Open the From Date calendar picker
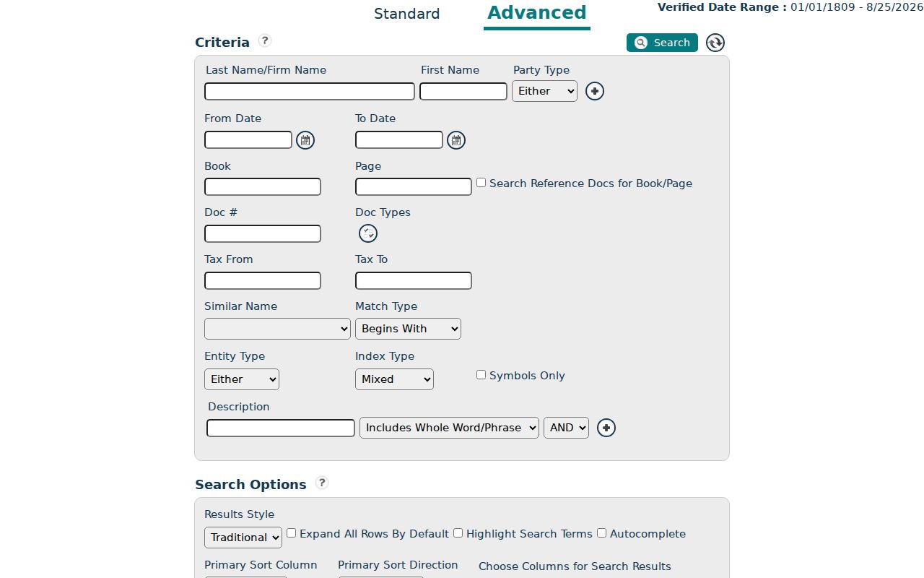Screen dimensions: 924x578 (305, 140)
